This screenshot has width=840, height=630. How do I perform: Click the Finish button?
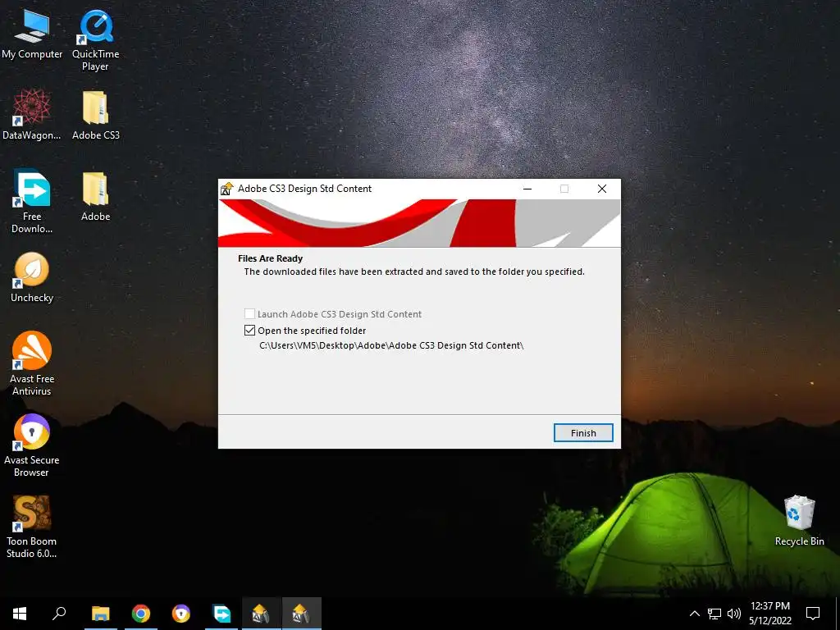pos(583,433)
